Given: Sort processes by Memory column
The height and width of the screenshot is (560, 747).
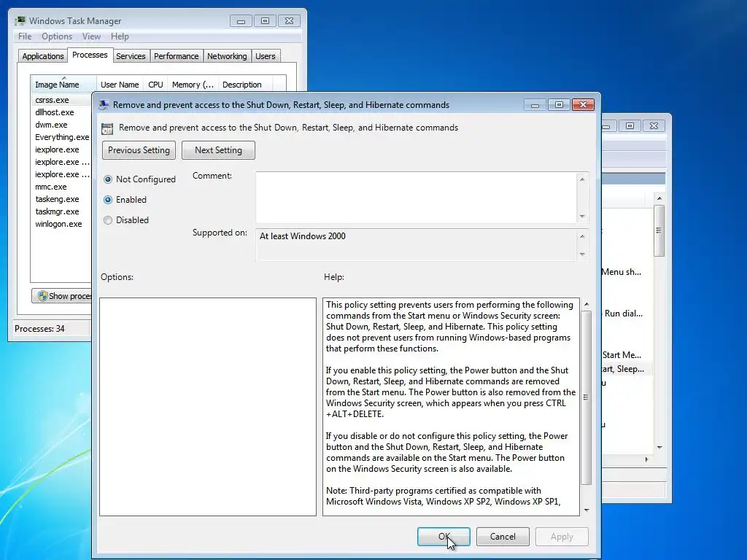Looking at the screenshot, I should (x=193, y=85).
